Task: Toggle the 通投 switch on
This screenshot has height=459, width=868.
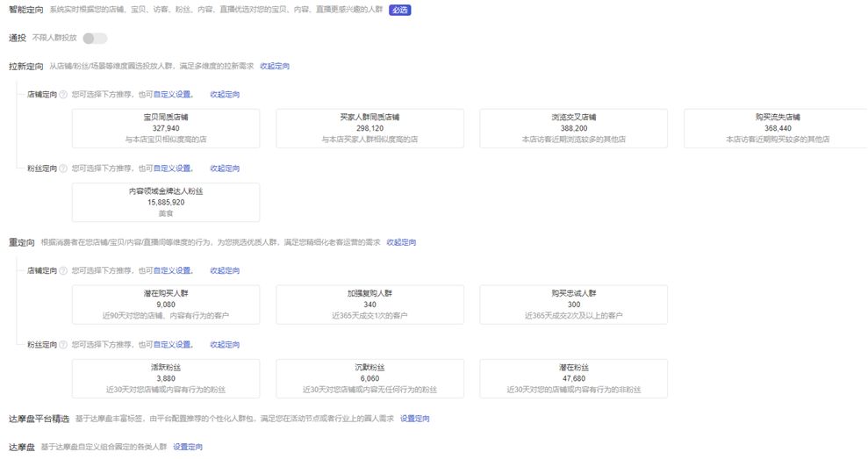Action: coord(95,39)
